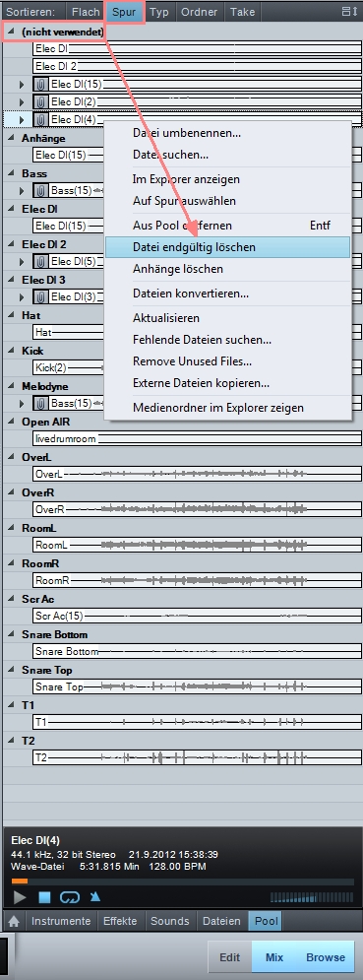Go to the browser home icon
The width and height of the screenshot is (363, 980).
click(14, 921)
